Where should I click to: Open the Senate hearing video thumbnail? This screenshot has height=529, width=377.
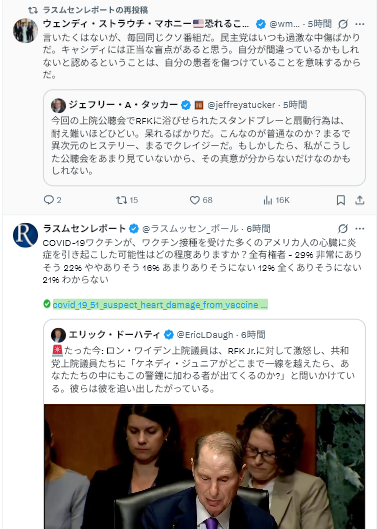(x=204, y=466)
